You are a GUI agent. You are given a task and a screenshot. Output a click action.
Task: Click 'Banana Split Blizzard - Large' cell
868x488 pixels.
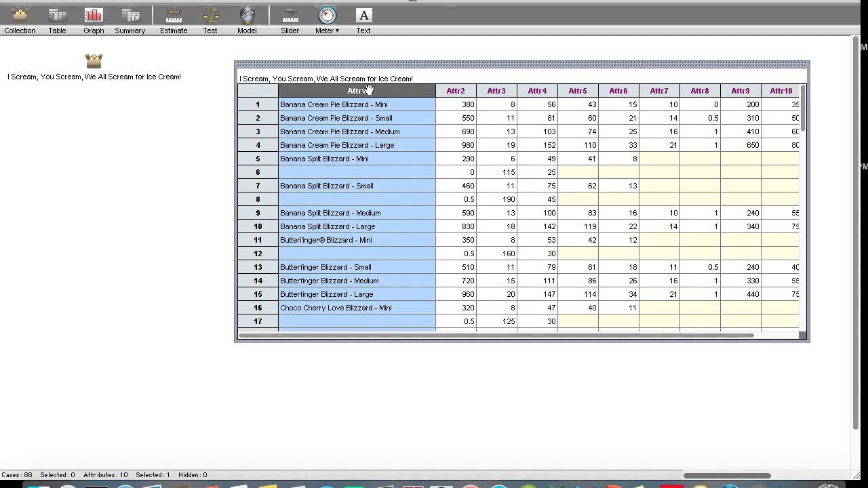pyautogui.click(x=357, y=226)
